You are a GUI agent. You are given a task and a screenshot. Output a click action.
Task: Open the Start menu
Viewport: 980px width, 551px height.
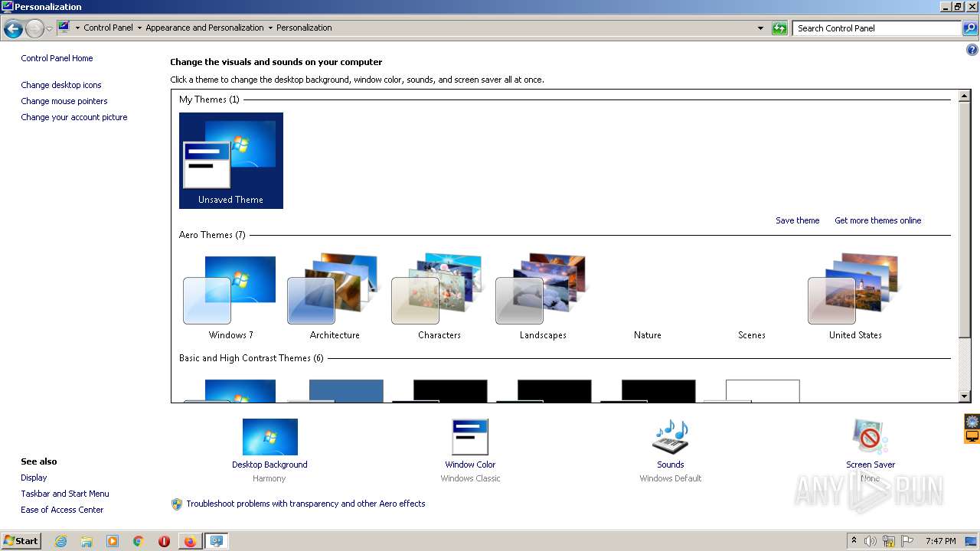tap(21, 540)
